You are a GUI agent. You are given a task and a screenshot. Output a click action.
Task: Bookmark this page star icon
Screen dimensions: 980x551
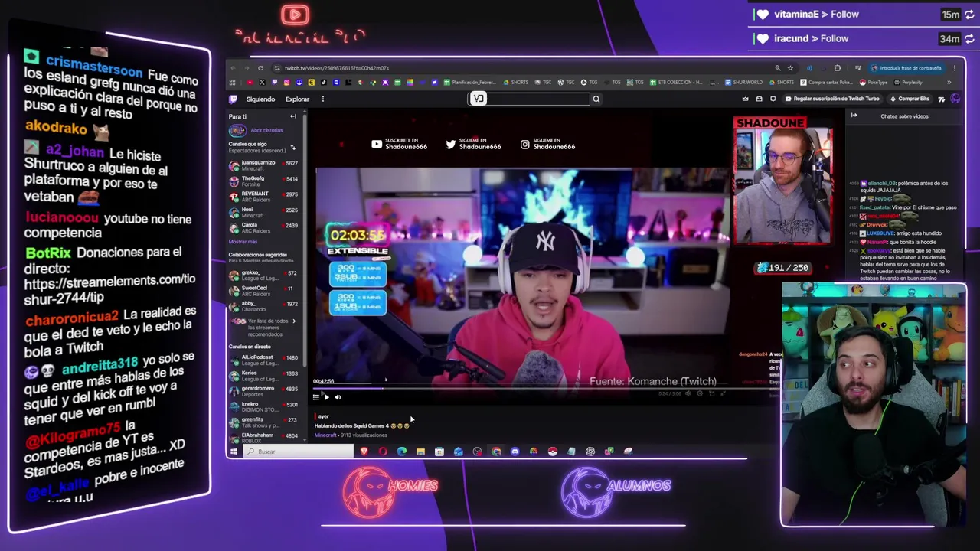pos(790,68)
